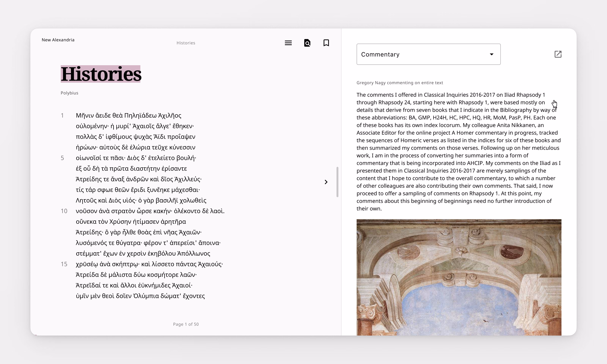The width and height of the screenshot is (607, 364).
Task: Click the first Greek verse line
Action: click(x=128, y=115)
